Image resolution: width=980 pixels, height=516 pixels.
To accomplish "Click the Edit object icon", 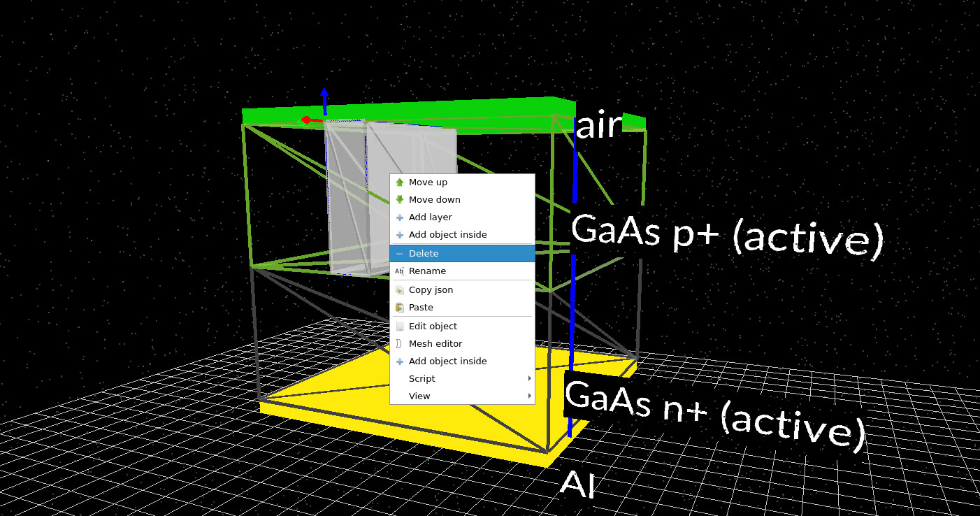I will (x=399, y=326).
